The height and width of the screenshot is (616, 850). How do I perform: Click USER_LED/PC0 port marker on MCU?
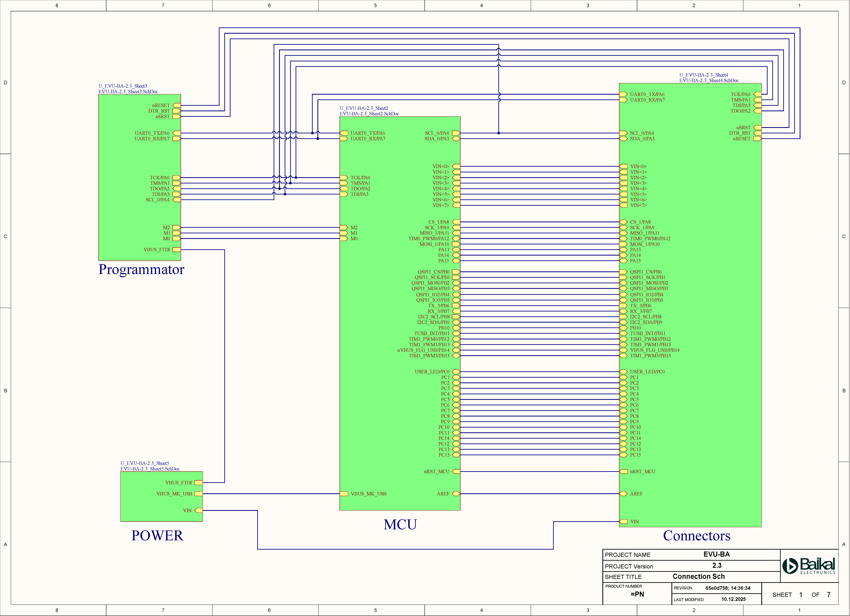pyautogui.click(x=456, y=372)
